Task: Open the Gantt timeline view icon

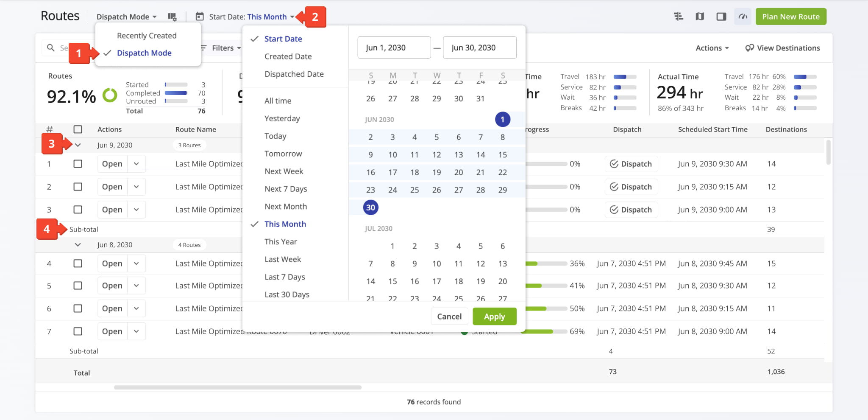Action: pyautogui.click(x=678, y=17)
